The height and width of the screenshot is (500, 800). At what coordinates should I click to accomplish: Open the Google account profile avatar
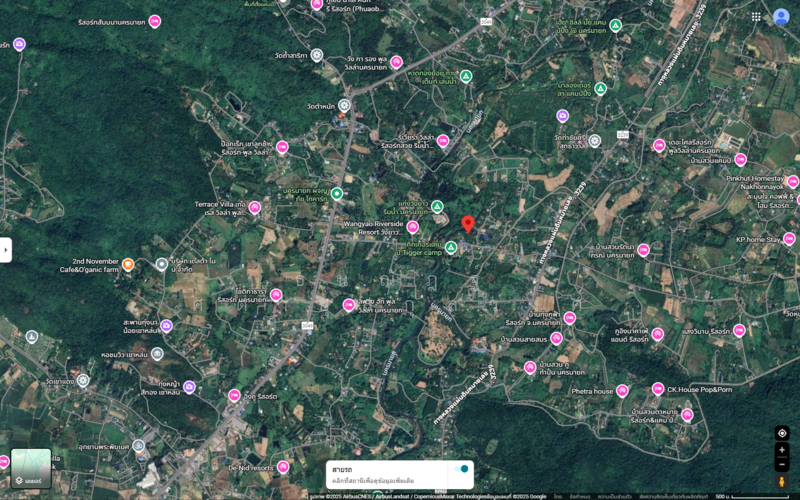pyautogui.click(x=781, y=17)
